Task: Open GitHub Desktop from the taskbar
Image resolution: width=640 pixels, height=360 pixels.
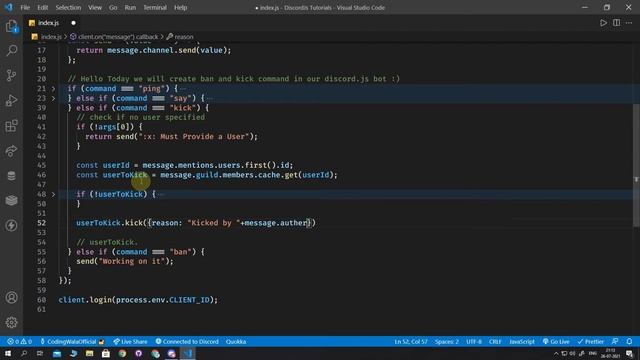Action: click(x=139, y=353)
